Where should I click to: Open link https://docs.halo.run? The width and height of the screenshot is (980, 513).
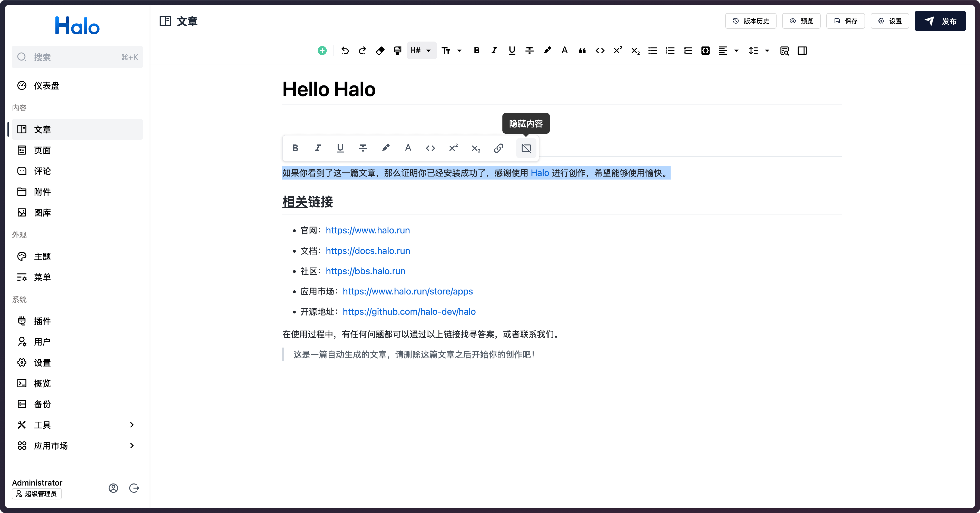coord(367,251)
